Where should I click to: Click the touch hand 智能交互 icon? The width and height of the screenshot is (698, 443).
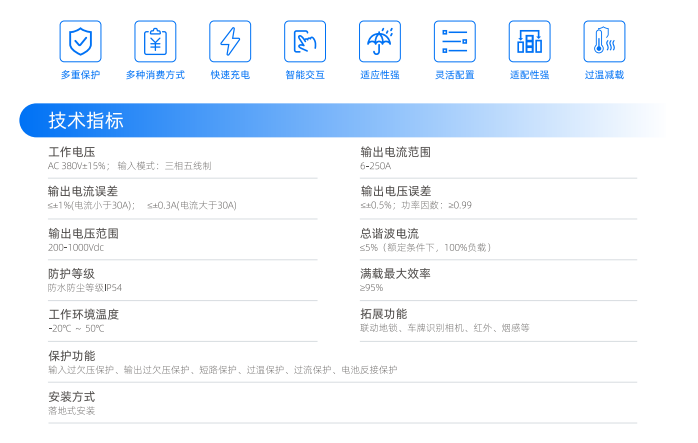pos(304,41)
